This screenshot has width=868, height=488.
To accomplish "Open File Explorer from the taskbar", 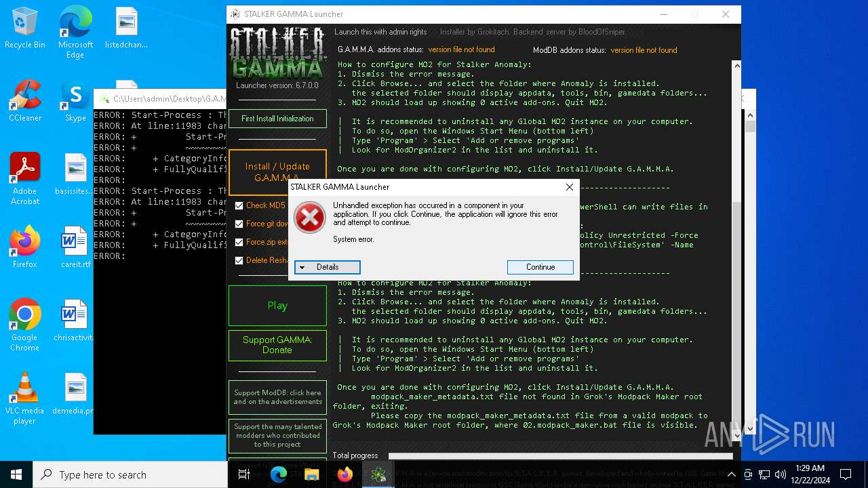I will 311,474.
